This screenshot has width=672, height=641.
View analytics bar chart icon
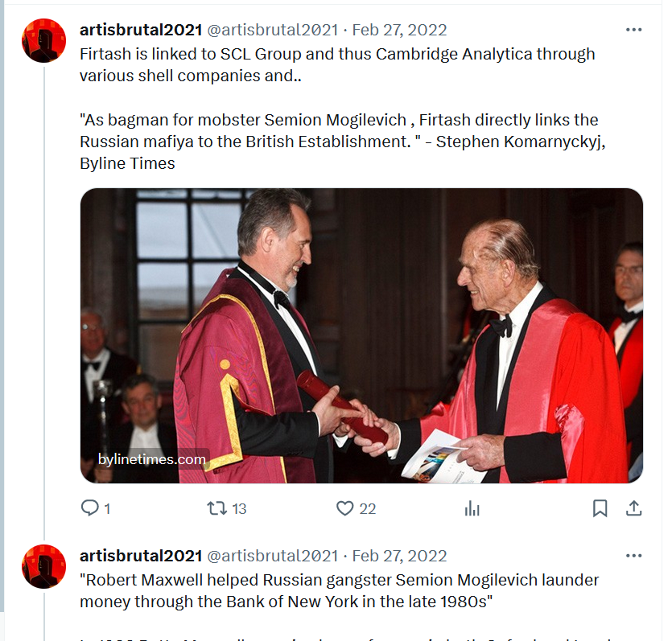(472, 508)
